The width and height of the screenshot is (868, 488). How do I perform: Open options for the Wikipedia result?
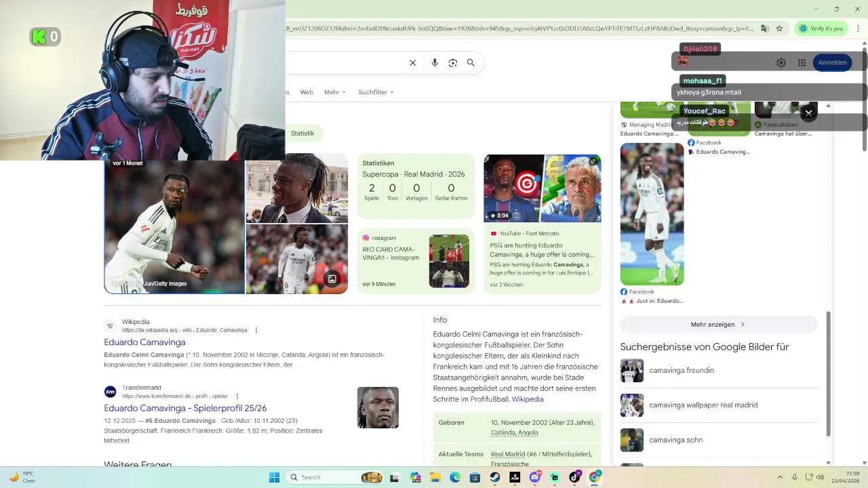point(256,330)
